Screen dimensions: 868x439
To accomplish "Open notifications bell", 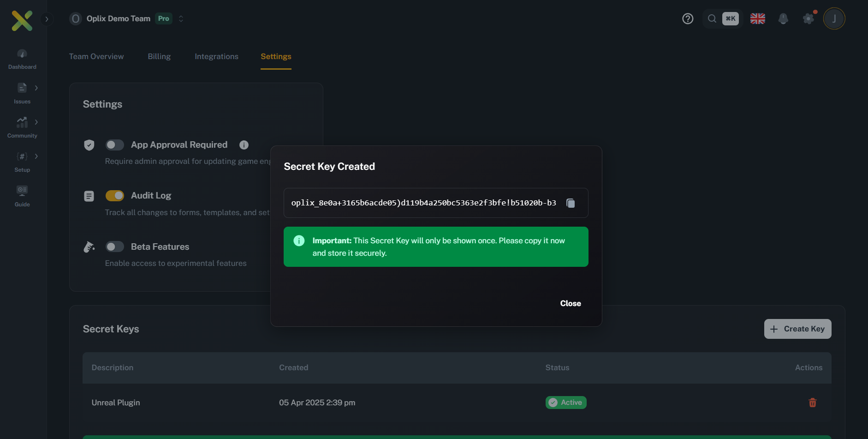I will [x=783, y=18].
